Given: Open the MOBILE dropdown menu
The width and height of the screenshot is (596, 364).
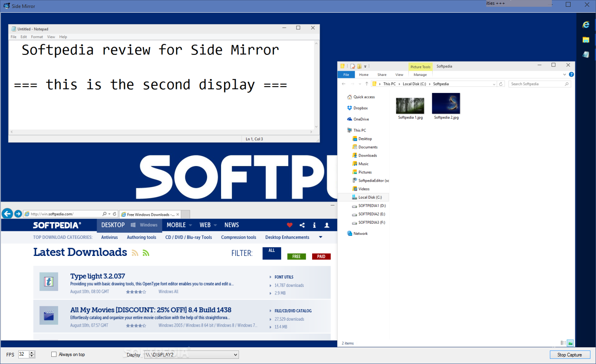Looking at the screenshot, I should point(179,225).
